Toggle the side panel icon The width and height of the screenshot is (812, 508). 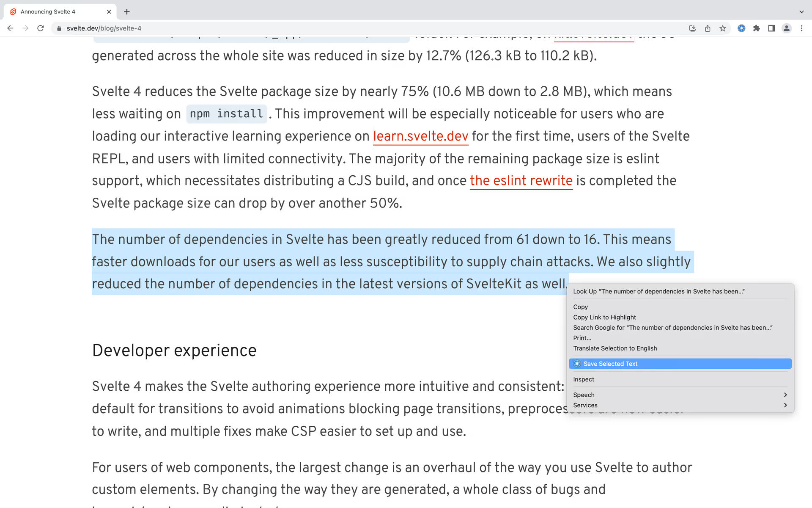coord(771,28)
